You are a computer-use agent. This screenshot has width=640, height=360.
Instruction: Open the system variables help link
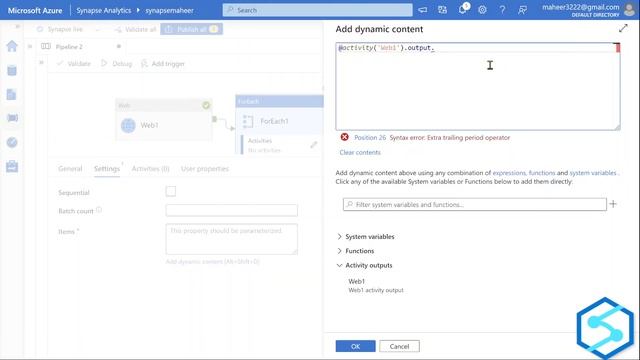593,173
